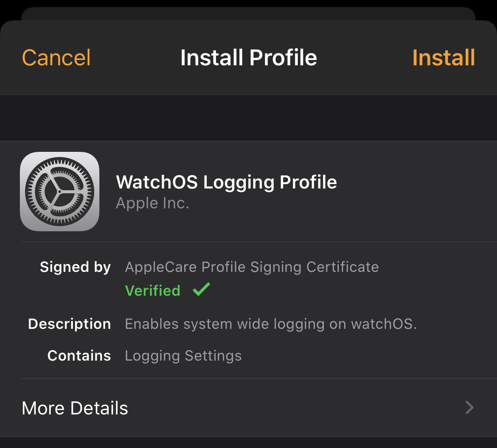Tap the dark area below More Details
This screenshot has height=448, width=497.
[248, 443]
